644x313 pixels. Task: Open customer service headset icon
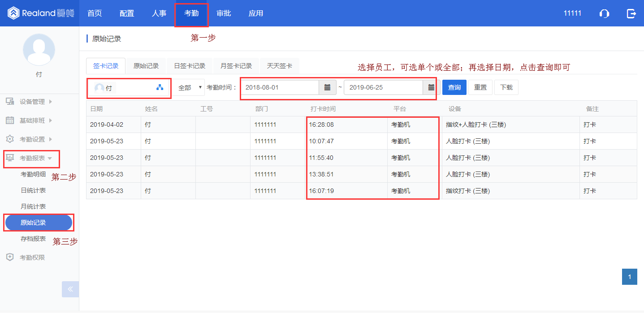coord(604,13)
